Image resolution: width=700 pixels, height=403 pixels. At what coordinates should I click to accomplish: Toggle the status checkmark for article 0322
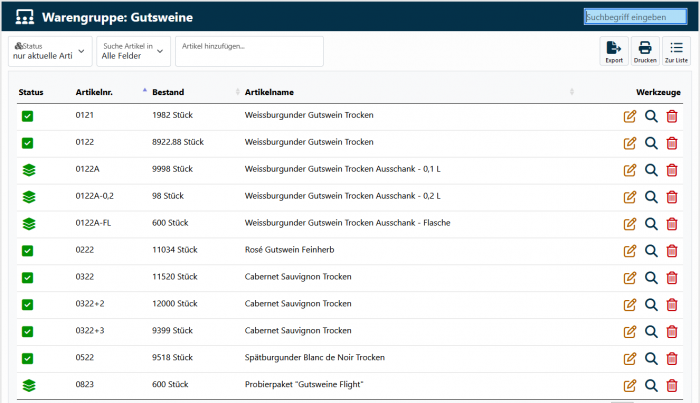click(28, 277)
